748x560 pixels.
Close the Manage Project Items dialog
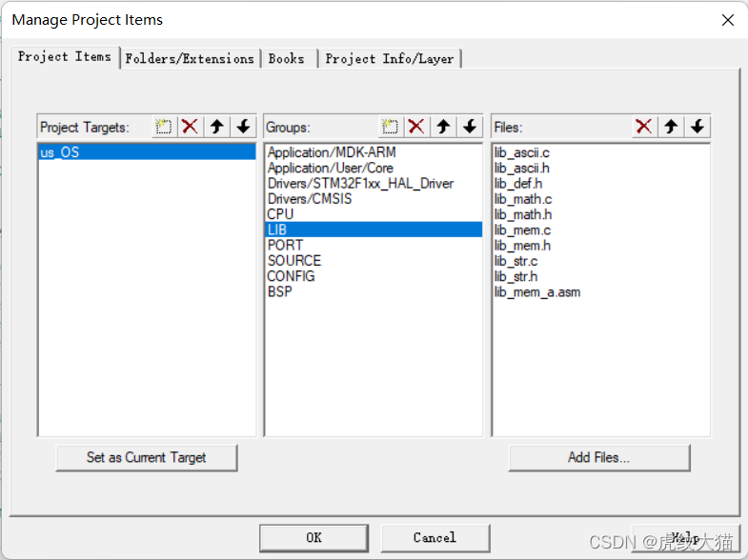(x=727, y=20)
